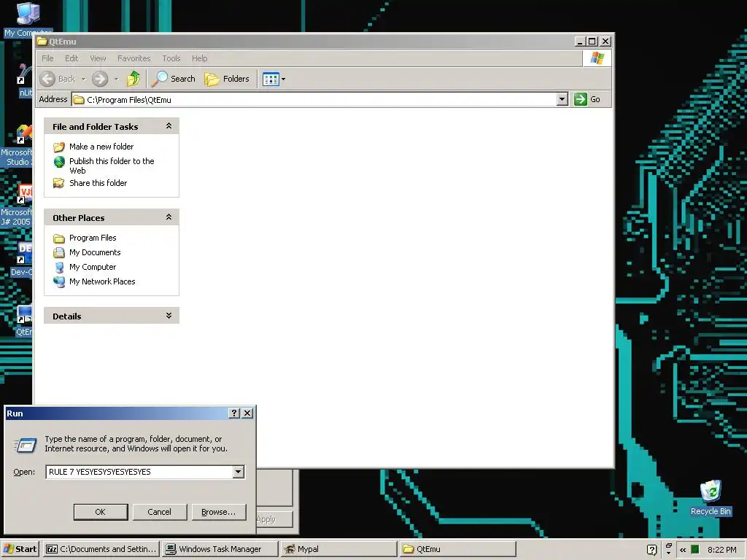Open the Forward history dropdown arrow

click(x=116, y=79)
